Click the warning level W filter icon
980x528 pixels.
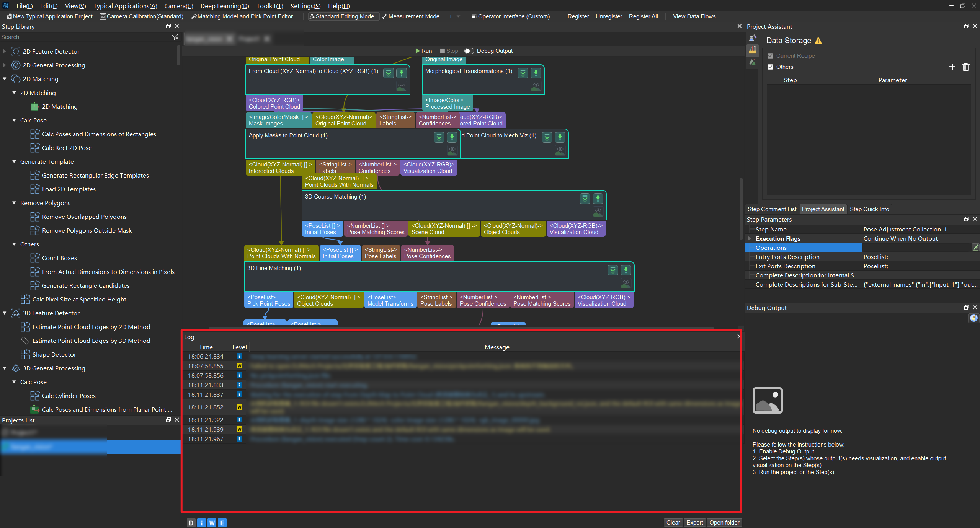click(212, 523)
